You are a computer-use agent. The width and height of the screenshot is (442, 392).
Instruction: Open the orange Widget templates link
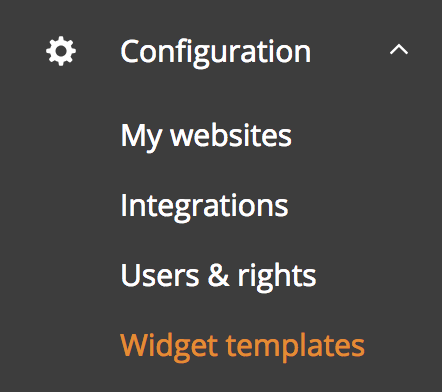pyautogui.click(x=242, y=346)
